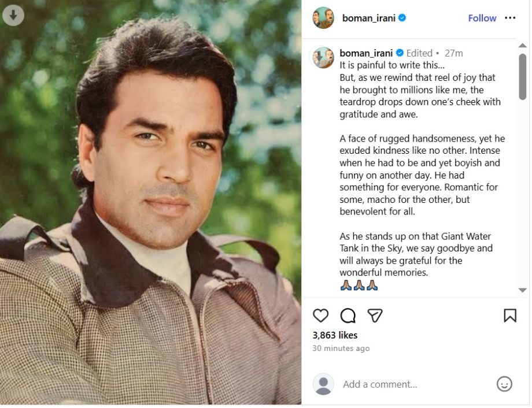Click the download arrow icon at top left

click(14, 15)
